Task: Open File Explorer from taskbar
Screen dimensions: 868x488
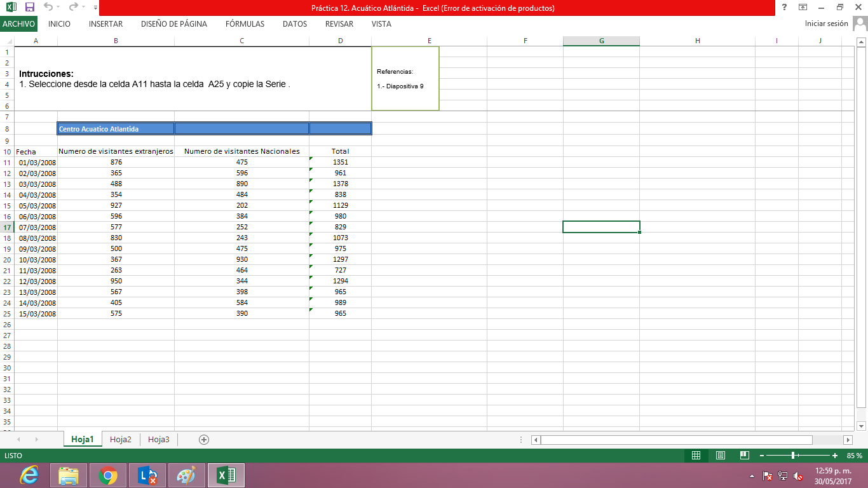Action: coord(69,475)
